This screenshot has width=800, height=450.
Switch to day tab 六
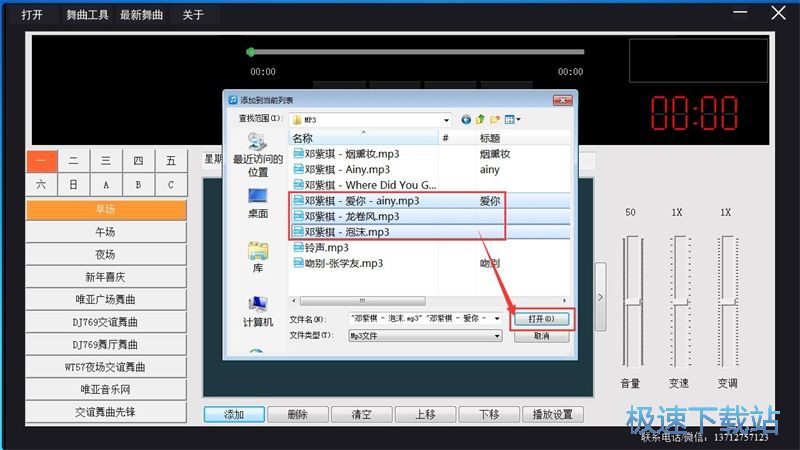[x=41, y=185]
